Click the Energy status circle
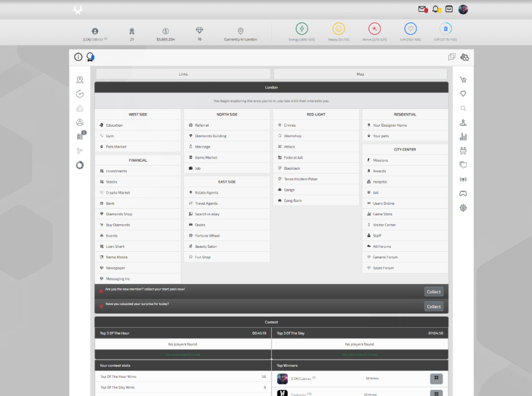The height and width of the screenshot is (396, 532). (302, 29)
